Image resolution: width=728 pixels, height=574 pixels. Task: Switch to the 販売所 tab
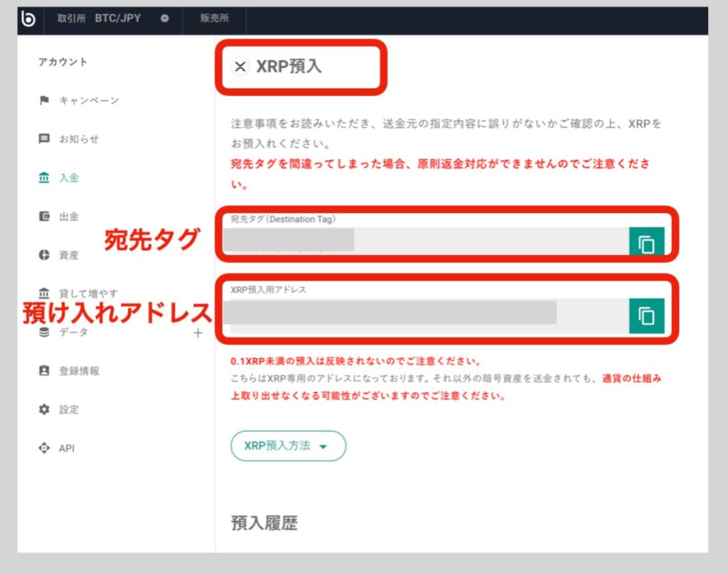click(x=214, y=19)
